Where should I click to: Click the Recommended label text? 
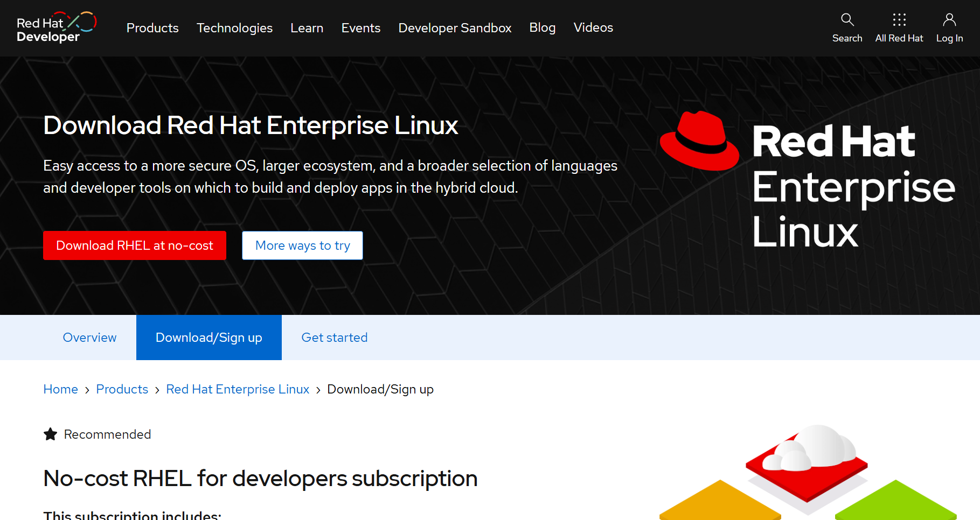[107, 434]
